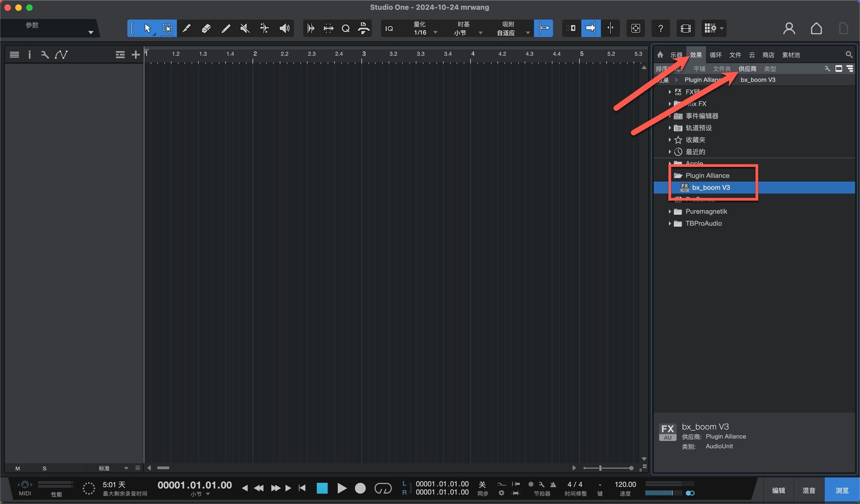Switch to the 循环 loops tab
This screenshot has width=860, height=504.
coord(715,55)
